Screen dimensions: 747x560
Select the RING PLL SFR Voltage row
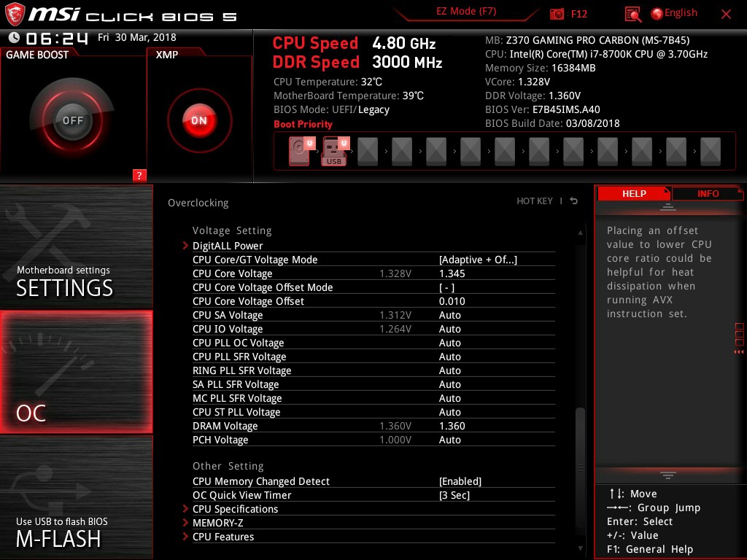tap(373, 370)
